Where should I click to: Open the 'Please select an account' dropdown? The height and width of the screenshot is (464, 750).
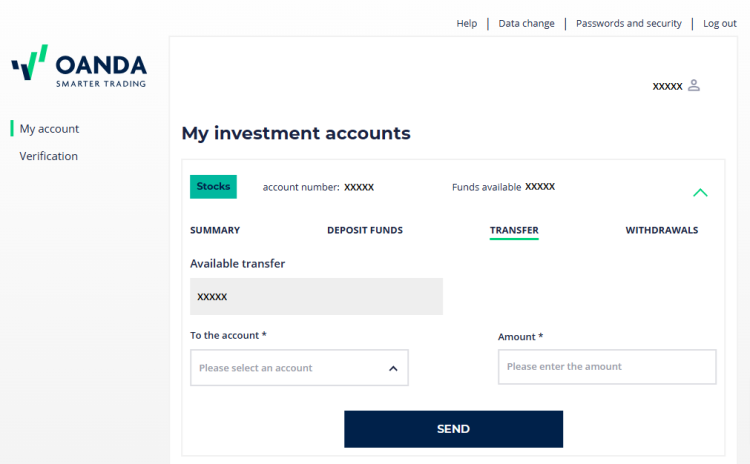coord(299,368)
